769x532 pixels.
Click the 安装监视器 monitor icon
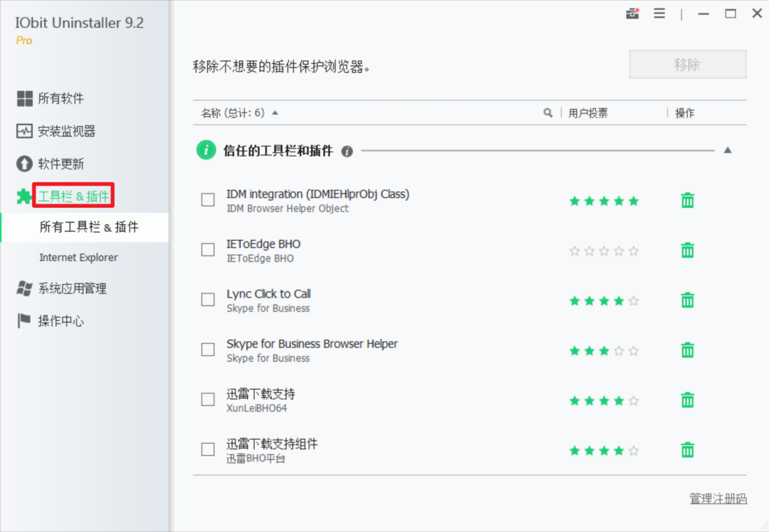[24, 131]
